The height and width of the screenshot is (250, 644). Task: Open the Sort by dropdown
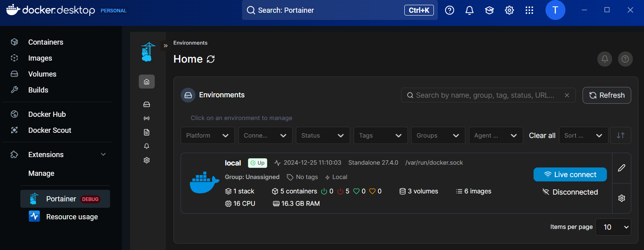click(x=584, y=136)
